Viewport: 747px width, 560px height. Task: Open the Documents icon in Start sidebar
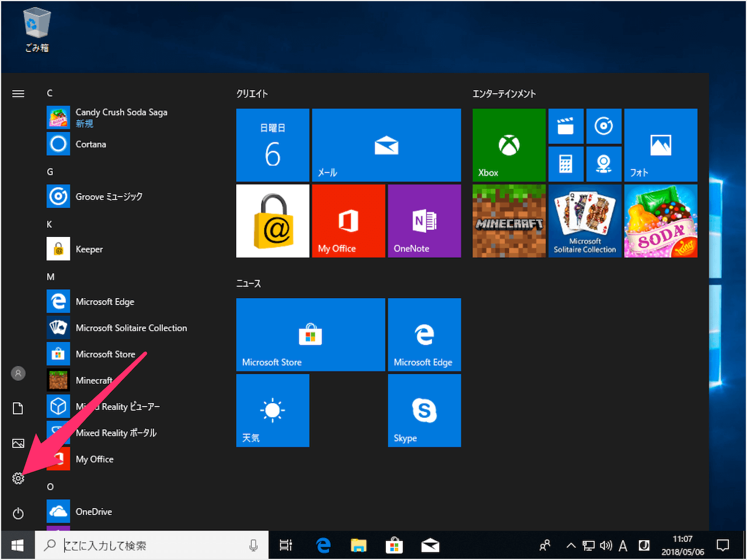point(18,408)
